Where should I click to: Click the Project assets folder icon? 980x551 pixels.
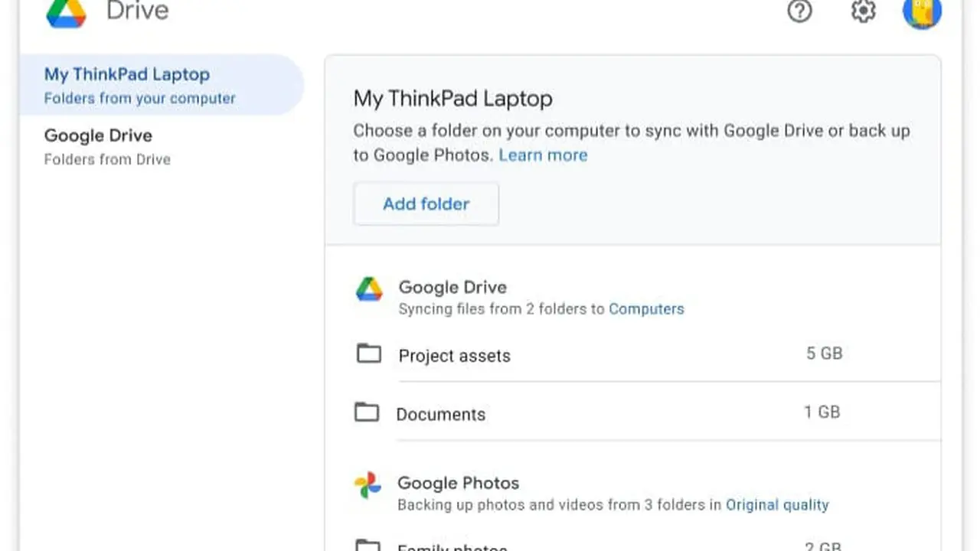[369, 354]
